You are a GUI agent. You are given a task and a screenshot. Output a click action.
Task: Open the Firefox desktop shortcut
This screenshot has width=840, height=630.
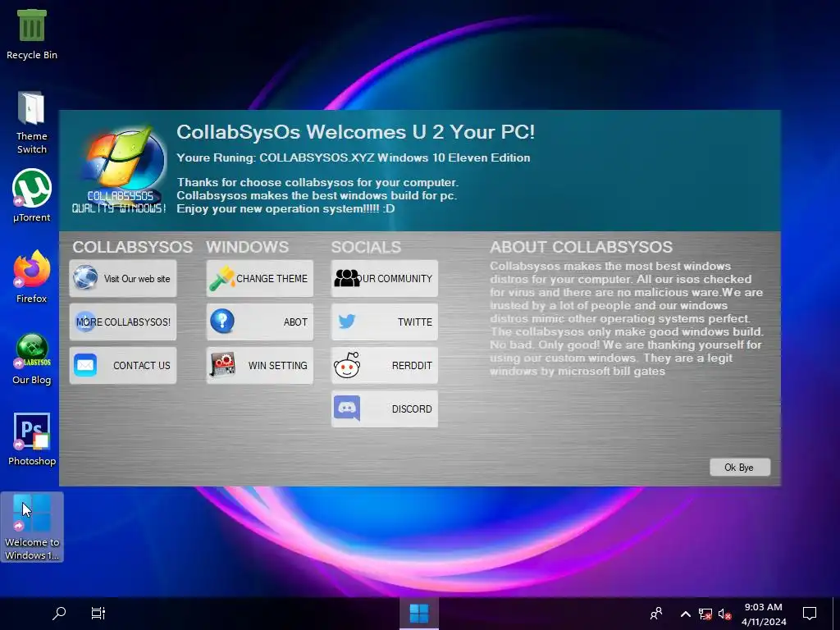coord(32,277)
